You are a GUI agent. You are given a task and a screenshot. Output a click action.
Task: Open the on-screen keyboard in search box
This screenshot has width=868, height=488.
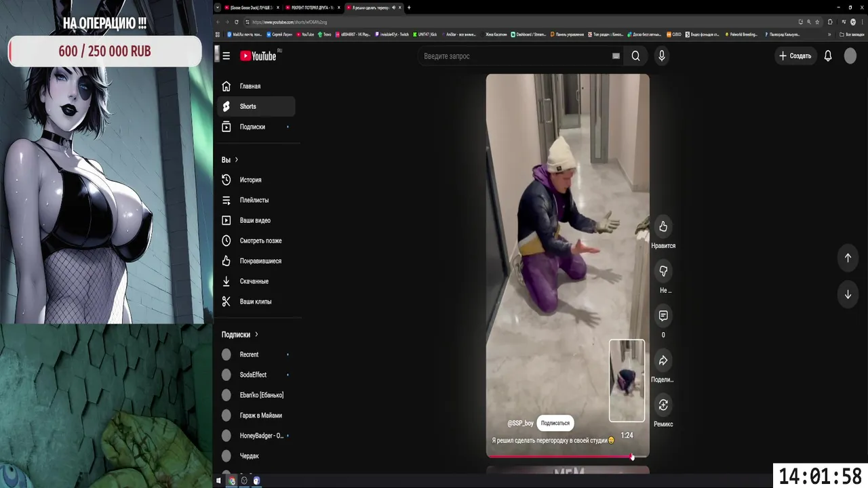click(x=616, y=56)
